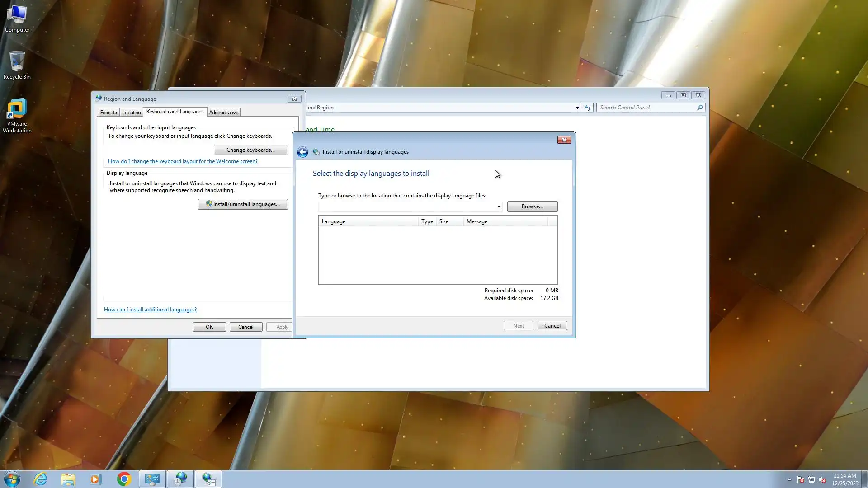Viewport: 868px width, 488px height.
Task: Expand the Control Panel address bar dropdown
Action: tap(577, 108)
